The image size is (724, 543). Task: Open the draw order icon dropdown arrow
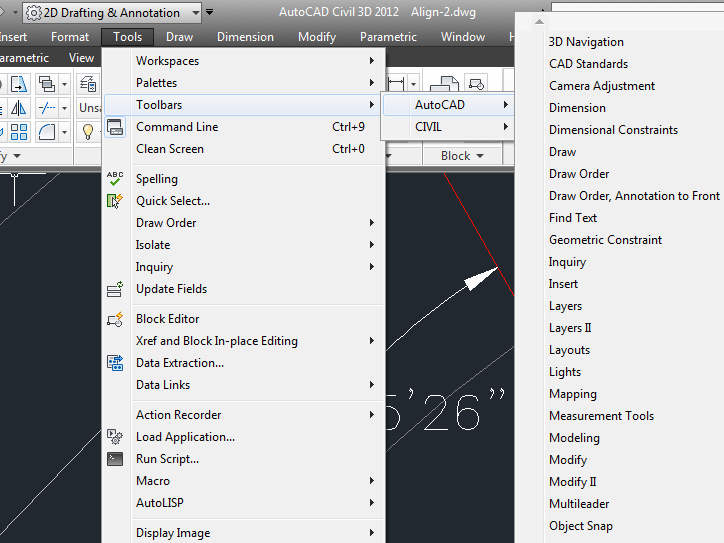[x=65, y=84]
